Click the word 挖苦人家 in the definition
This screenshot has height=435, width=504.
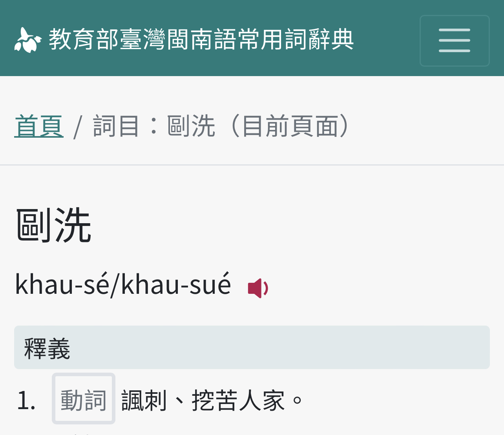[239, 400]
